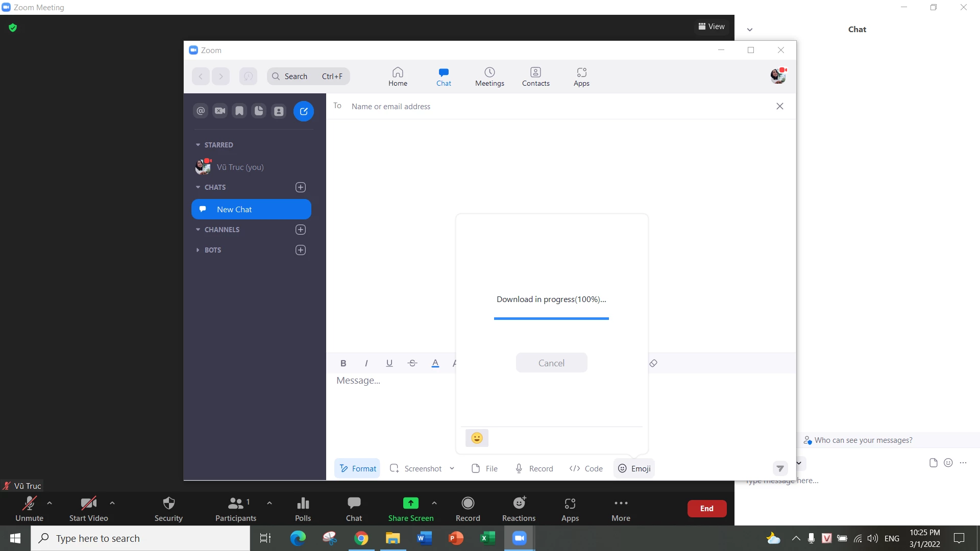The height and width of the screenshot is (551, 980).
Task: Open the mentions @ filter icon
Action: pos(201,111)
